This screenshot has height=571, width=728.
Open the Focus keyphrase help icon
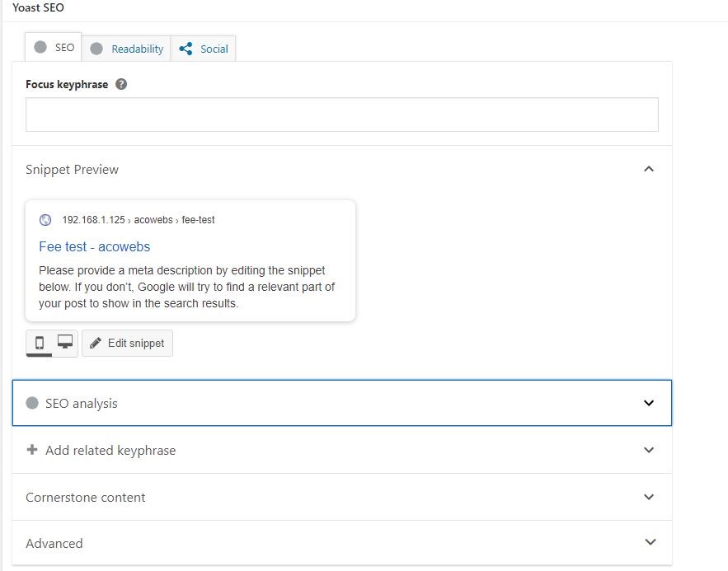pyautogui.click(x=121, y=84)
